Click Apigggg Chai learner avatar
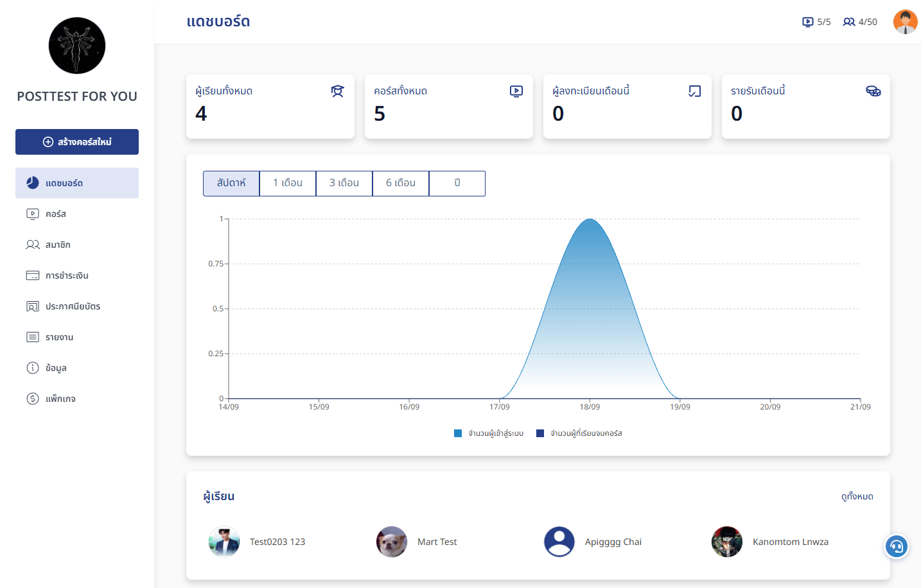Viewport: 921px width, 588px height. [559, 542]
